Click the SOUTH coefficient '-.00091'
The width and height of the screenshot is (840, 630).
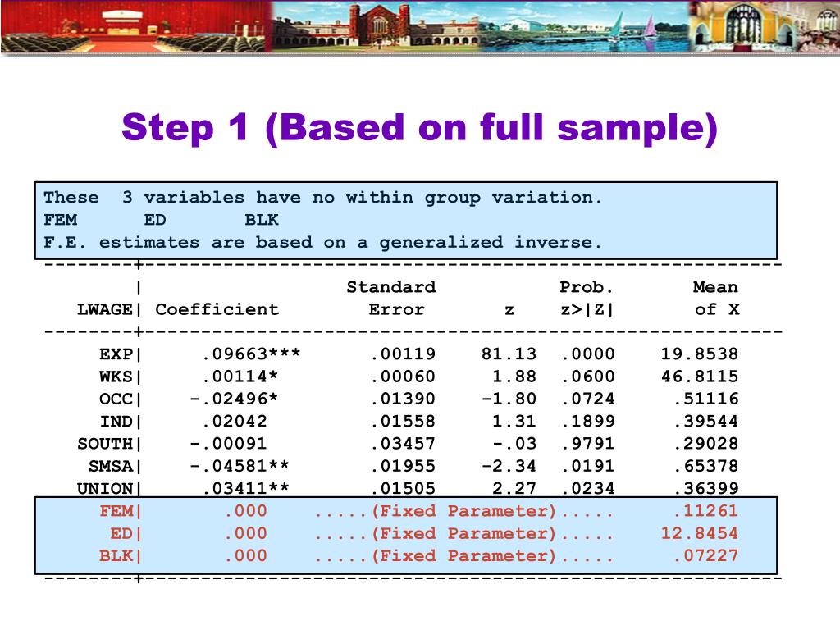pos(228,444)
